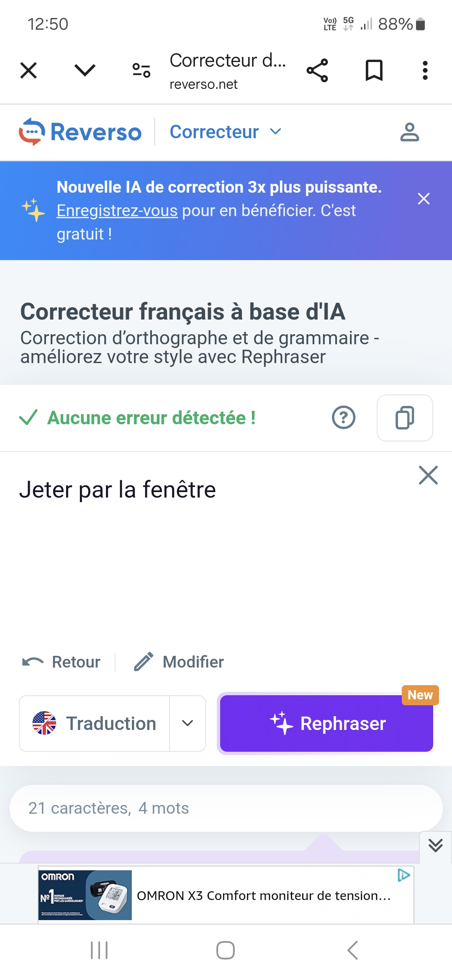Open the site settings tune icon
This screenshot has width=452, height=980.
coord(141,70)
